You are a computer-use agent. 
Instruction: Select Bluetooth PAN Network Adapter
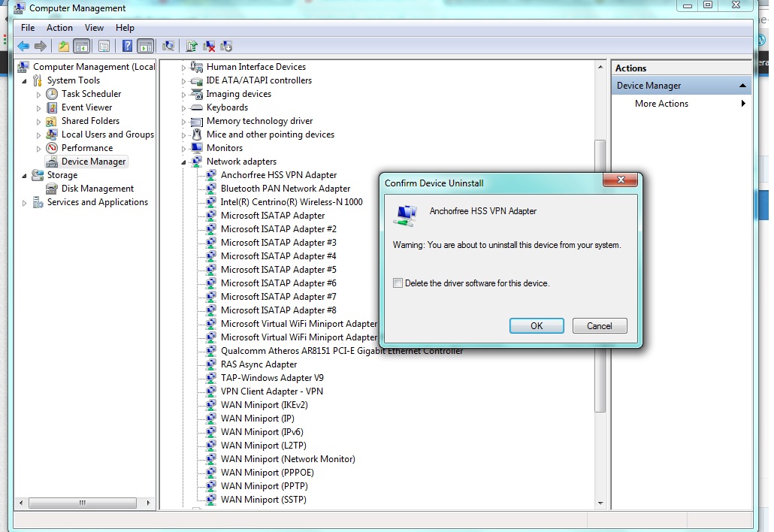(286, 189)
